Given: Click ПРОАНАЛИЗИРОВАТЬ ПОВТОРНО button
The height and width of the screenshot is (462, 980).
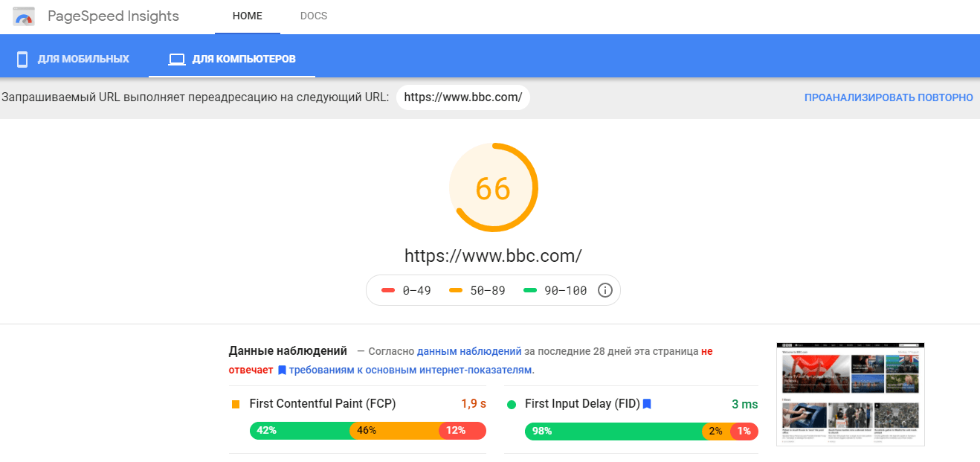Looking at the screenshot, I should [x=889, y=97].
